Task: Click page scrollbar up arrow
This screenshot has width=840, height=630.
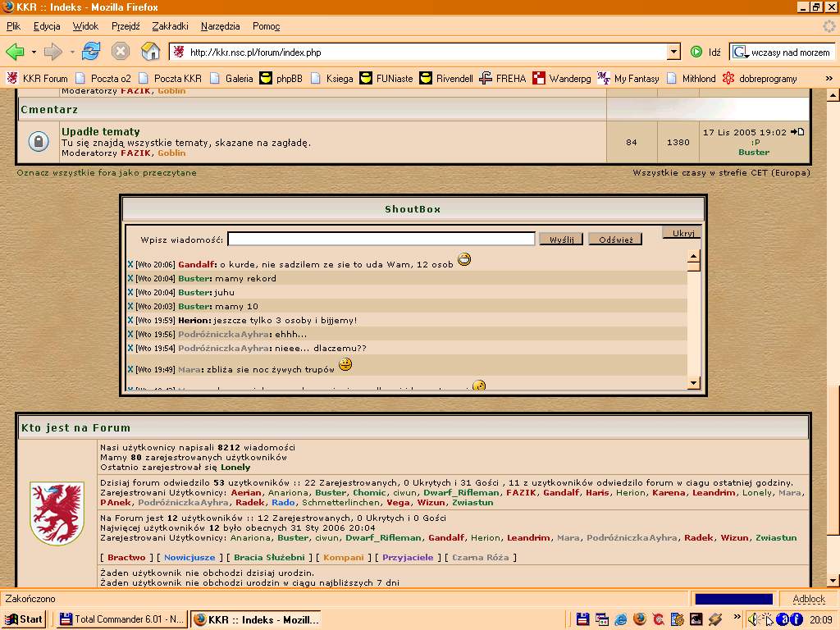Action: click(x=833, y=95)
